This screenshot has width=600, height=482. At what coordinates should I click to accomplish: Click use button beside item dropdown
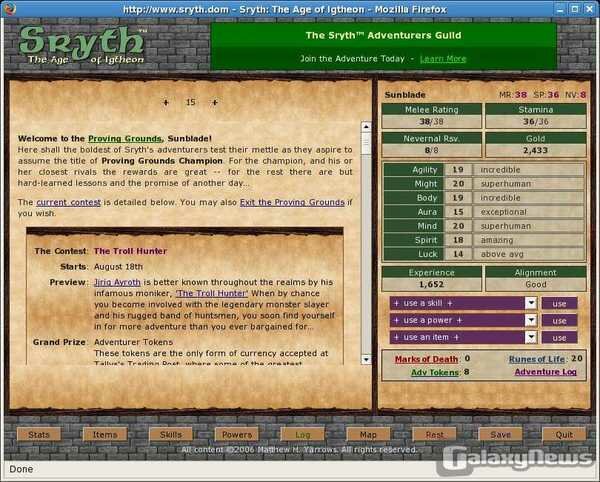point(559,337)
